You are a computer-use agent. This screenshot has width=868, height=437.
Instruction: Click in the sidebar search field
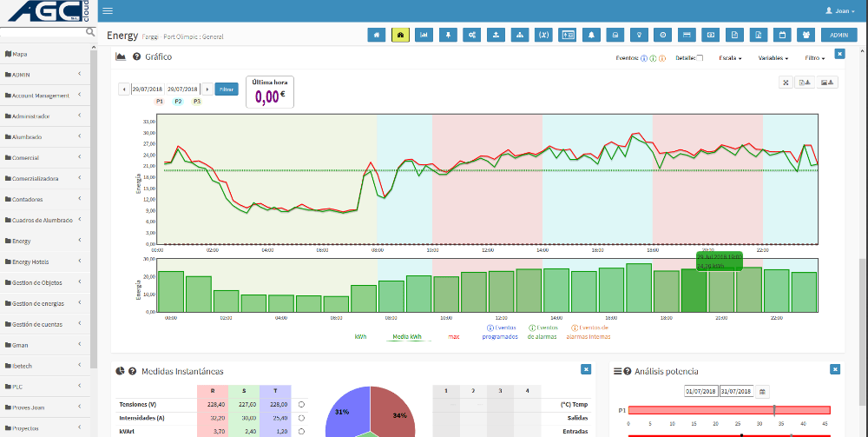(43, 32)
